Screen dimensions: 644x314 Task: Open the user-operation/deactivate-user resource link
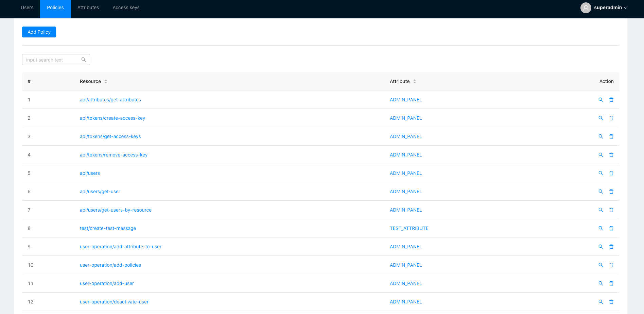click(114, 302)
